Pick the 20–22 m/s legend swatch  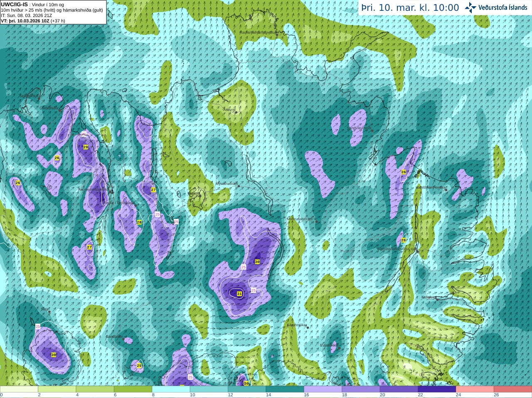[399, 389]
